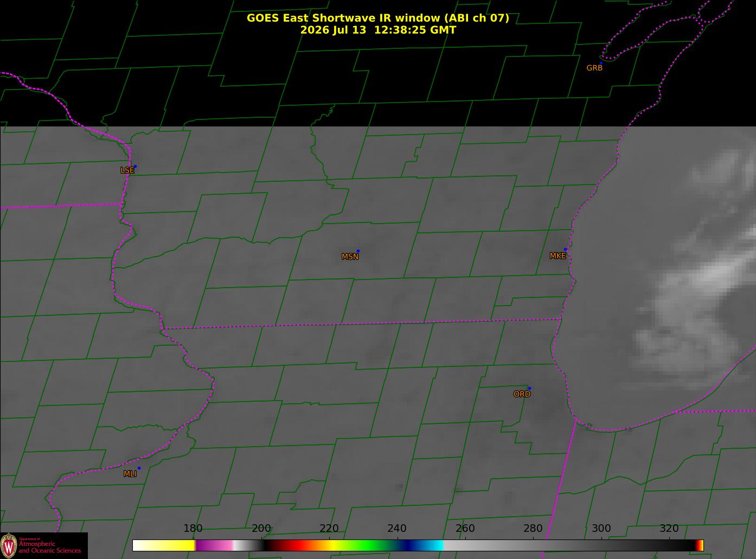Click the 180 label on the temperature scale
This screenshot has height=559, width=756.
pyautogui.click(x=193, y=529)
